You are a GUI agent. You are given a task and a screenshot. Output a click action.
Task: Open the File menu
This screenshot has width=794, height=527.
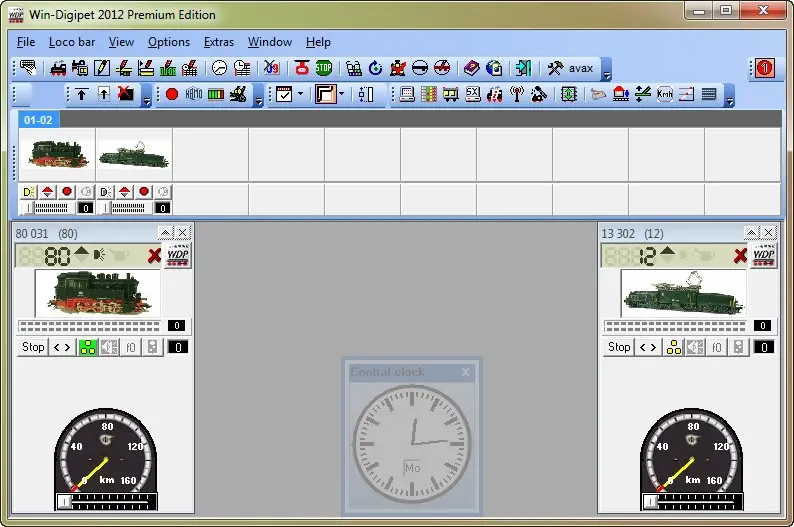pos(26,42)
